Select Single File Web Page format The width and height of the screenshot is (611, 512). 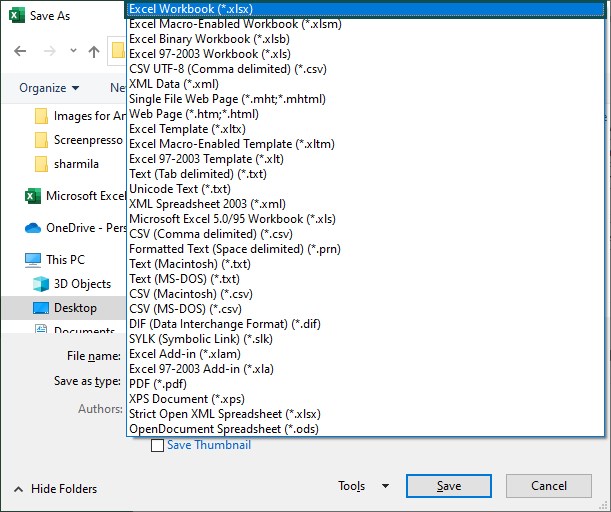(365, 99)
